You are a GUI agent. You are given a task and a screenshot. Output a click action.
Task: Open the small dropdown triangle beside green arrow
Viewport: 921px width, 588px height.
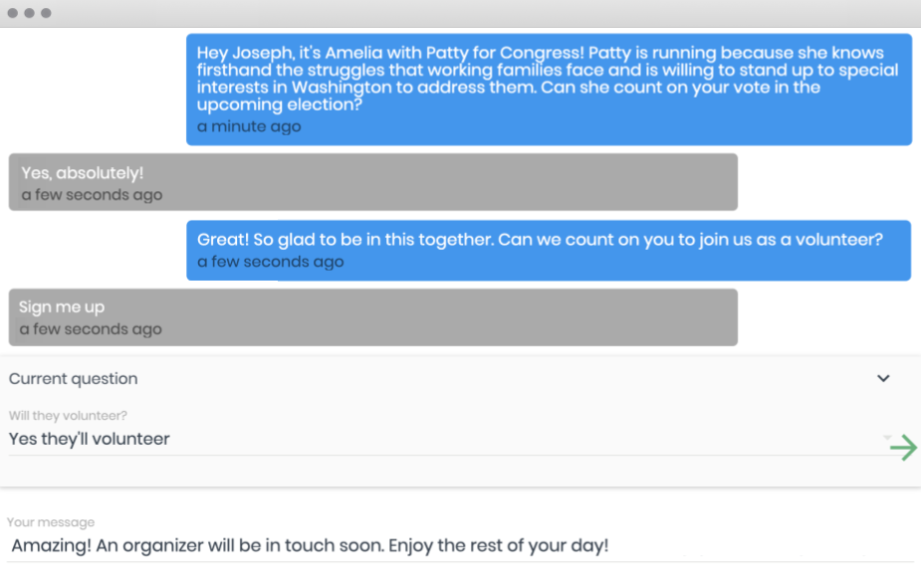coord(886,437)
